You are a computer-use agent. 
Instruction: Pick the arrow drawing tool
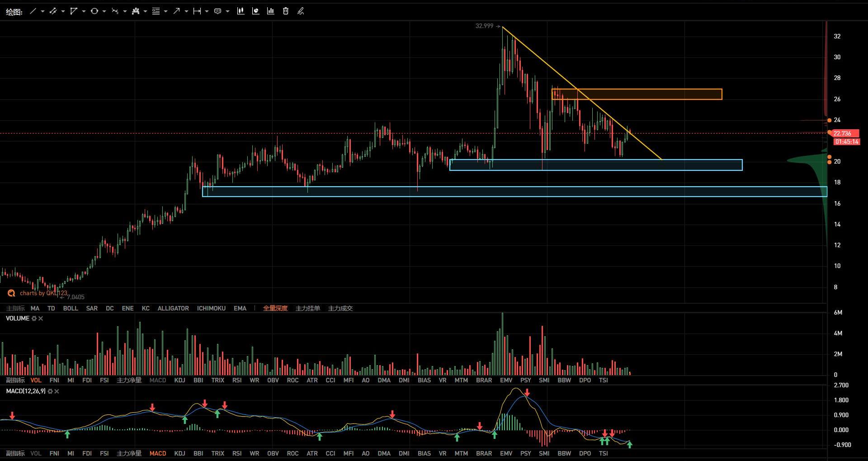tap(176, 11)
